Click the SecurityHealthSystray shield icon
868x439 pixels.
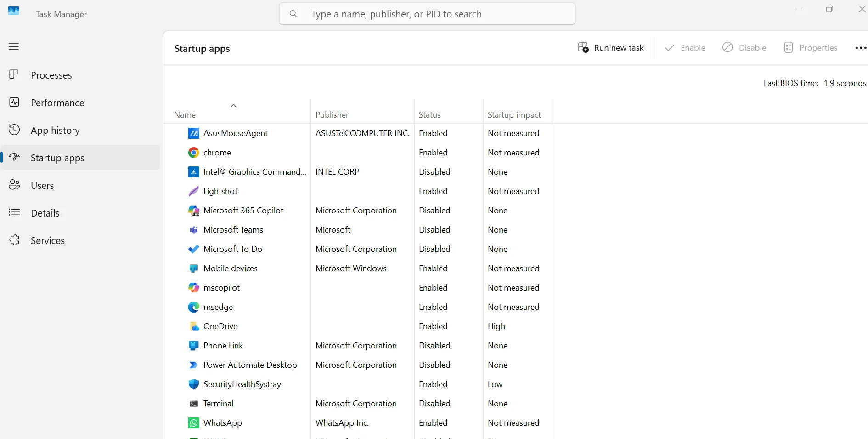coord(194,384)
